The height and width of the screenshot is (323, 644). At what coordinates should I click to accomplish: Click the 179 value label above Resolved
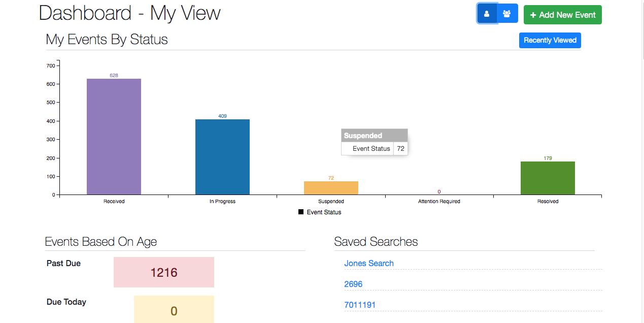[x=548, y=158]
